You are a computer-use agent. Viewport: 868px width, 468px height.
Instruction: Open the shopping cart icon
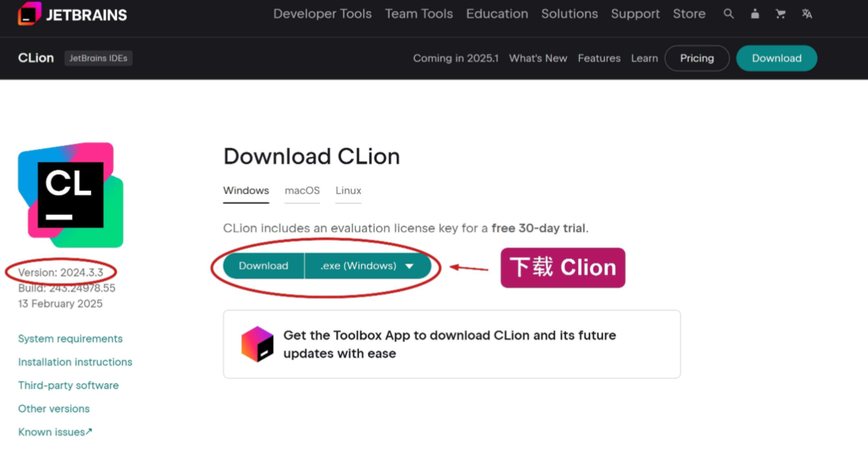pyautogui.click(x=780, y=14)
